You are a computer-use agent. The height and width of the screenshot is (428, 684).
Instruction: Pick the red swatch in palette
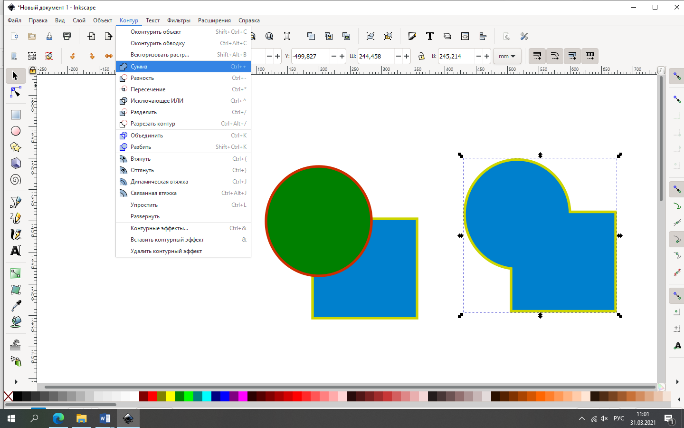[152, 396]
